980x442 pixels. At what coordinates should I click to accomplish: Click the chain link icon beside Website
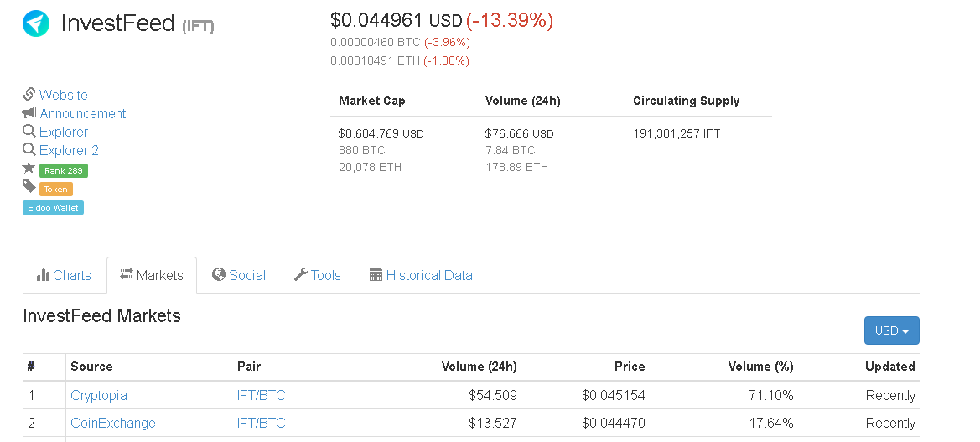(29, 95)
